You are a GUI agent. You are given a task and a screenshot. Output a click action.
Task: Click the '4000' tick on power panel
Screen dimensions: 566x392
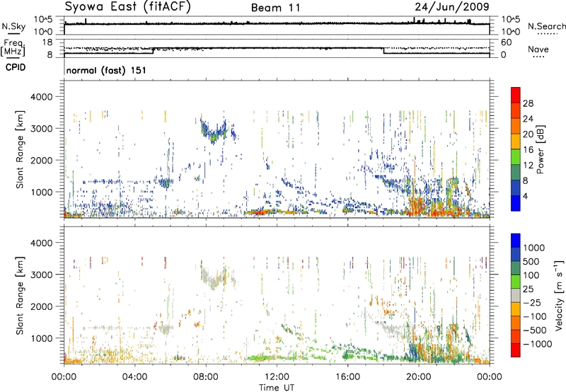click(x=41, y=97)
